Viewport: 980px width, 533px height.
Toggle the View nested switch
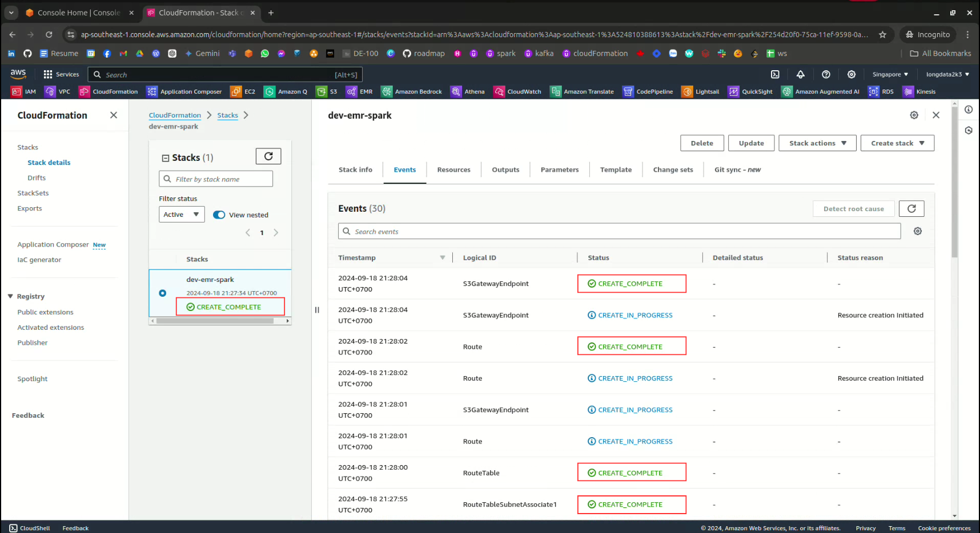coord(219,215)
